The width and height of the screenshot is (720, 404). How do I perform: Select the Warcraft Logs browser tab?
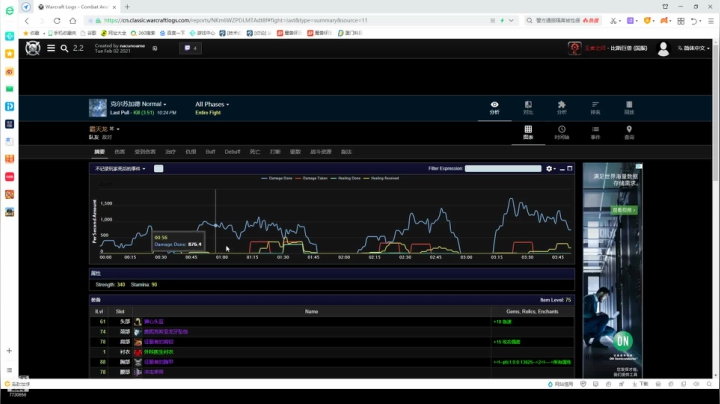76,7
